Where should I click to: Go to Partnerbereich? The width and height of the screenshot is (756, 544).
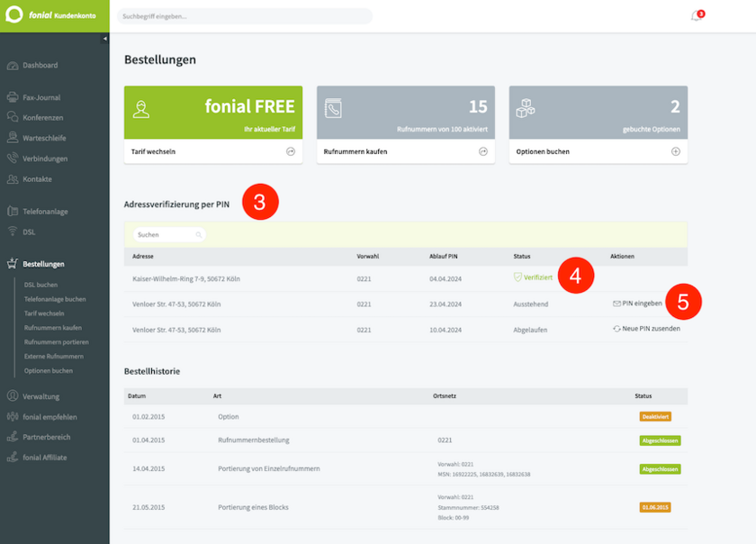tap(46, 438)
